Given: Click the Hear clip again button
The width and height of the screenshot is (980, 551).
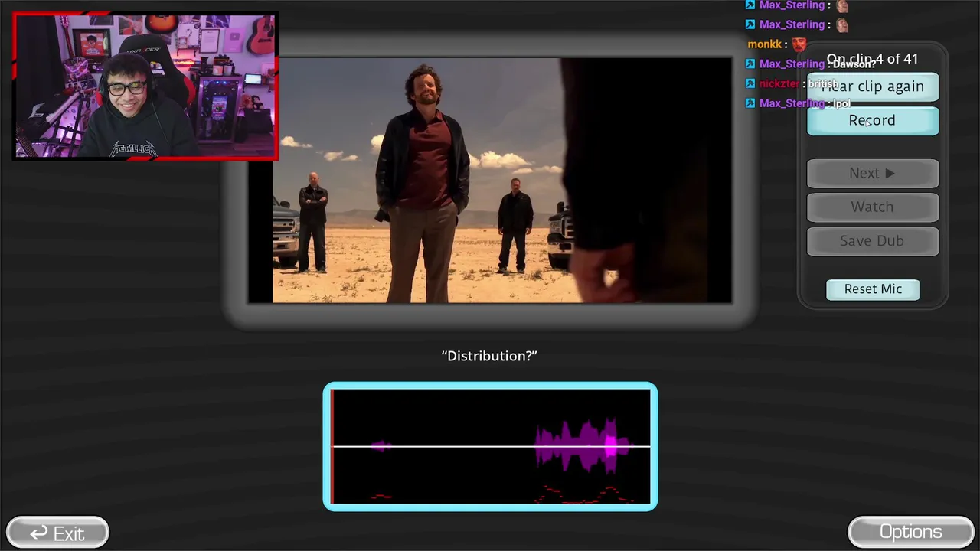Looking at the screenshot, I should [873, 86].
